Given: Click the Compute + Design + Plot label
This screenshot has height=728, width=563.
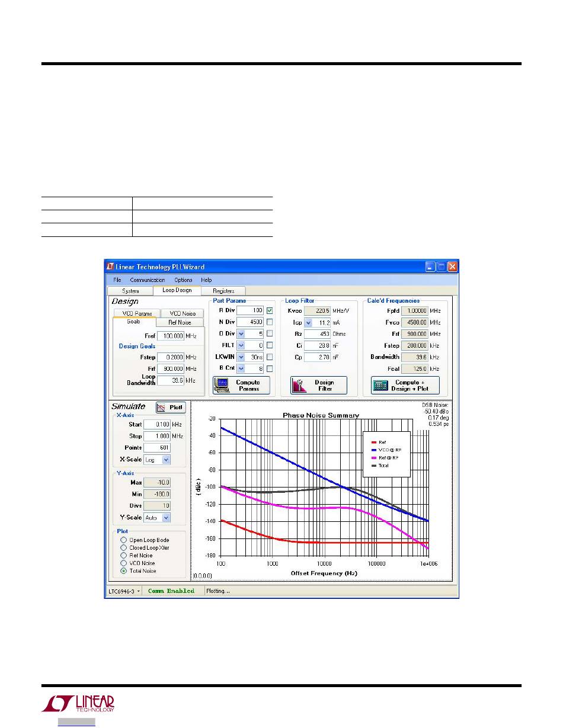Looking at the screenshot, I should pyautogui.click(x=409, y=385).
